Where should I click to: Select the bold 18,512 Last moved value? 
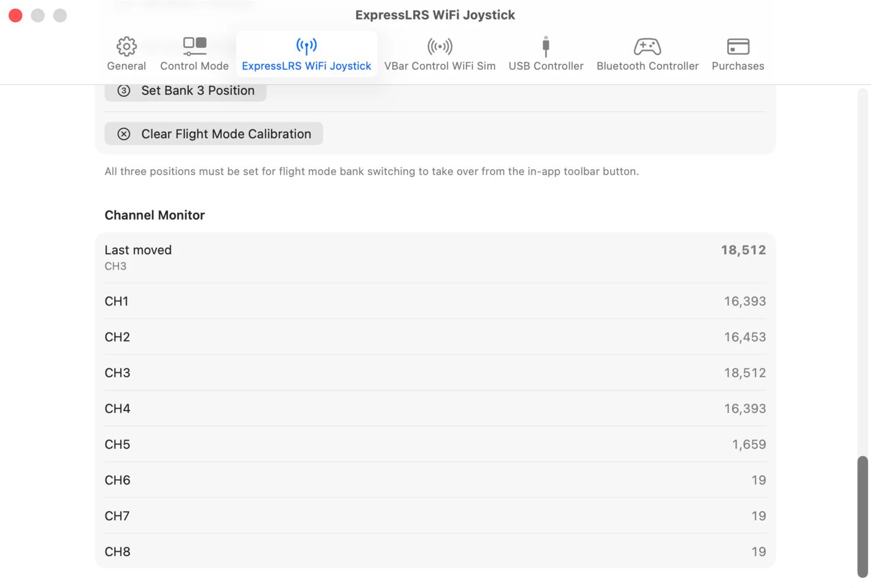[743, 250]
